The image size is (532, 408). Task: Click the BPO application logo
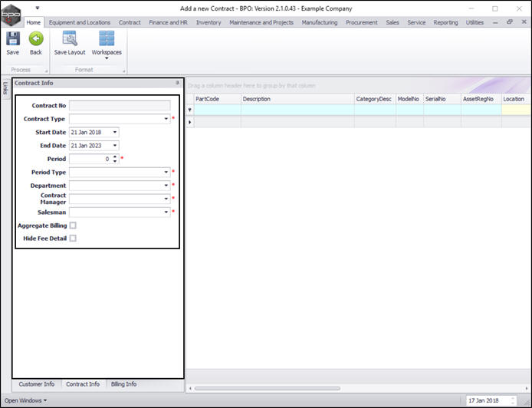click(x=11, y=13)
